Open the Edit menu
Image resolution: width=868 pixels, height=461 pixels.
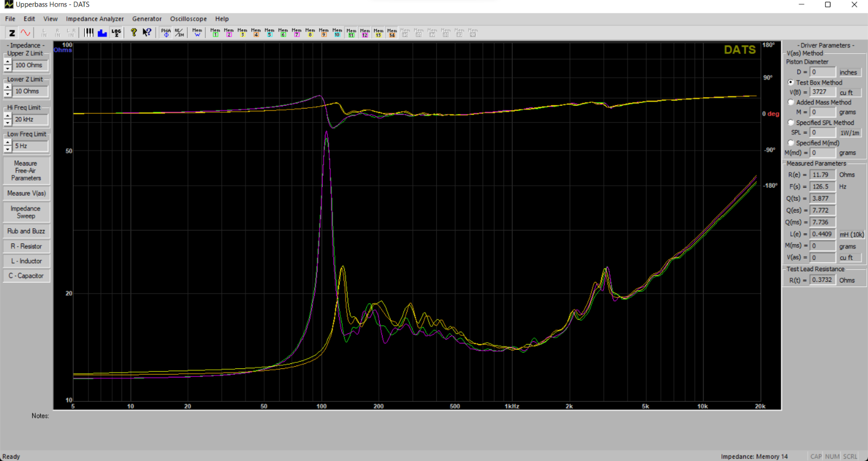29,18
